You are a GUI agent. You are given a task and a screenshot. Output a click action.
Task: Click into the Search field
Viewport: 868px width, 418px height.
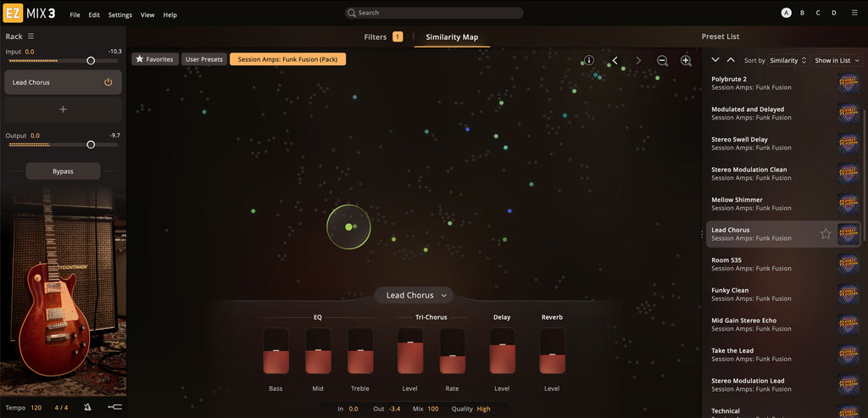(x=434, y=13)
